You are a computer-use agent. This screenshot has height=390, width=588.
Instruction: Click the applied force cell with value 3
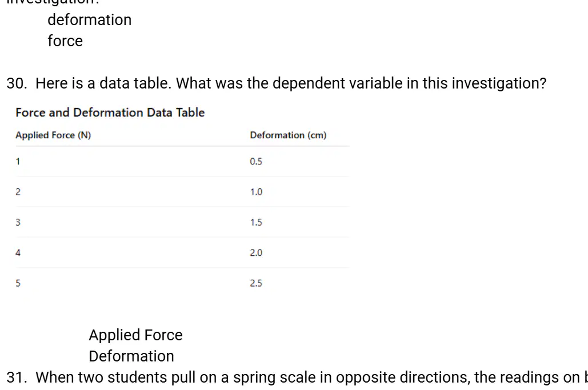pos(18,222)
